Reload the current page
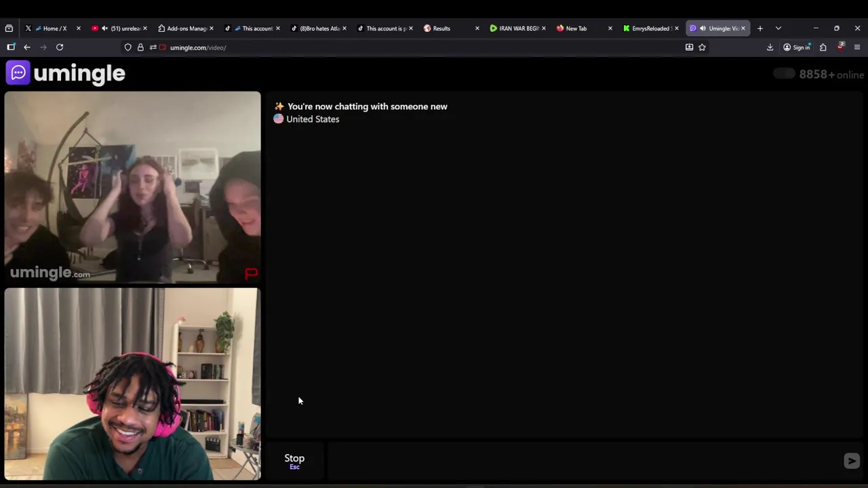The image size is (868, 488). coord(60,47)
